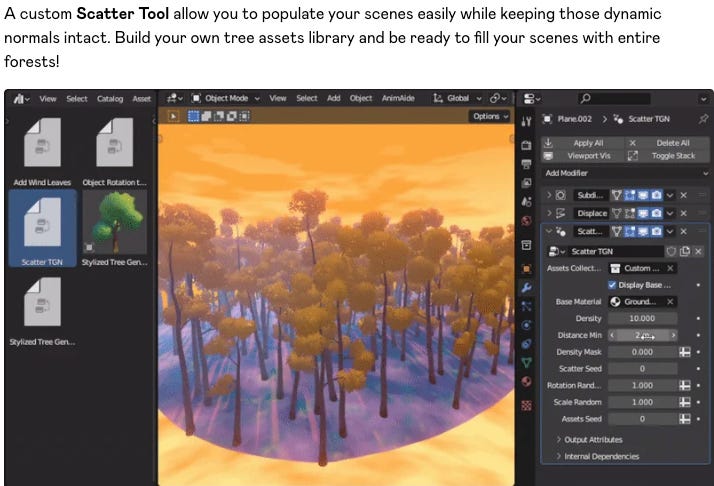Remove the Displace modifier

683,213
